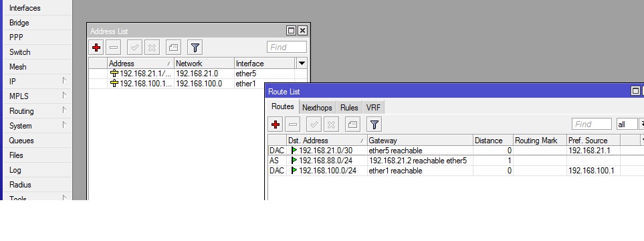Click the enable checkmark icon in Route List

click(314, 125)
